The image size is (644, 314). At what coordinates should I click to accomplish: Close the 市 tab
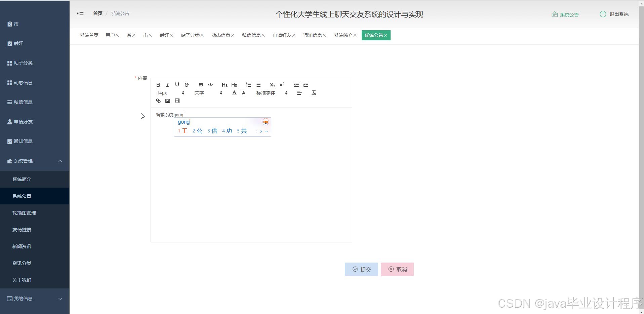pyautogui.click(x=150, y=35)
